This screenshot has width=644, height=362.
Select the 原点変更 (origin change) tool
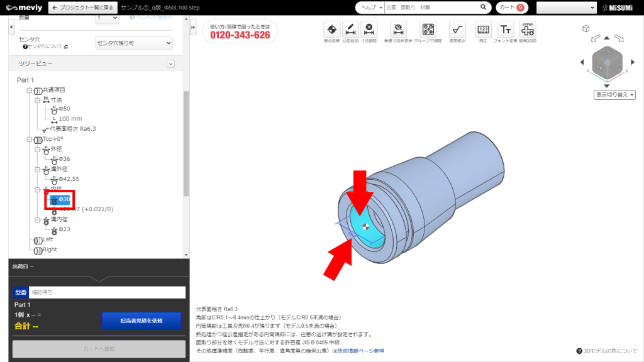click(x=331, y=30)
